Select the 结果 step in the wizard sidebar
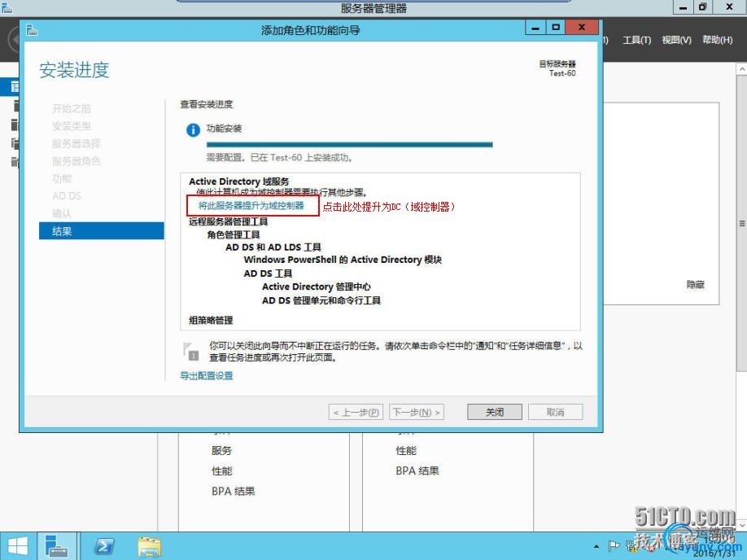 [x=102, y=231]
